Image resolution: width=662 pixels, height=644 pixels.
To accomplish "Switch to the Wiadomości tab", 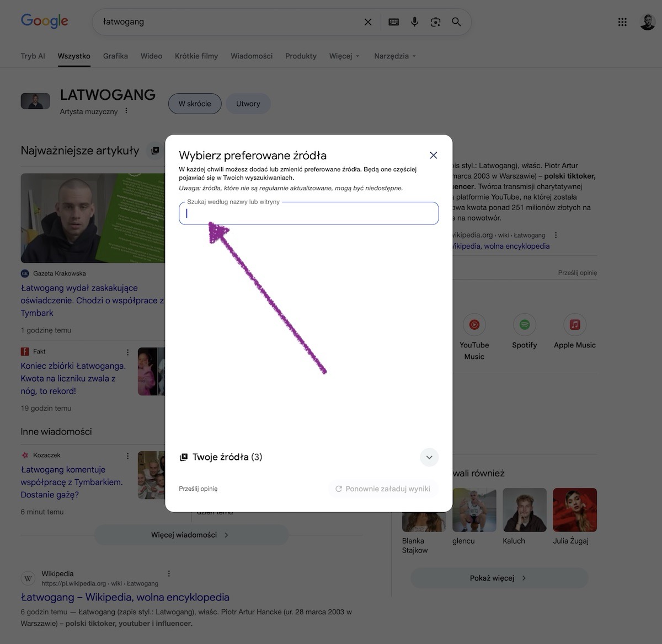I will 252,56.
